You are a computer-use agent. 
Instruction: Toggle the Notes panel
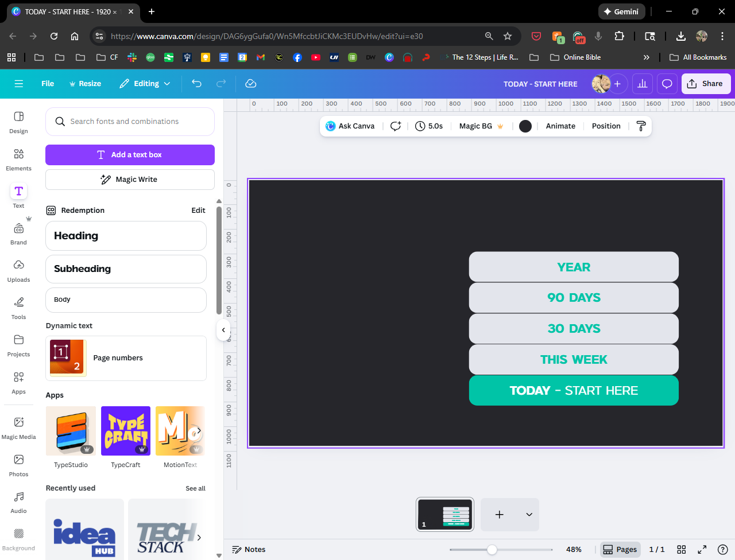249,549
